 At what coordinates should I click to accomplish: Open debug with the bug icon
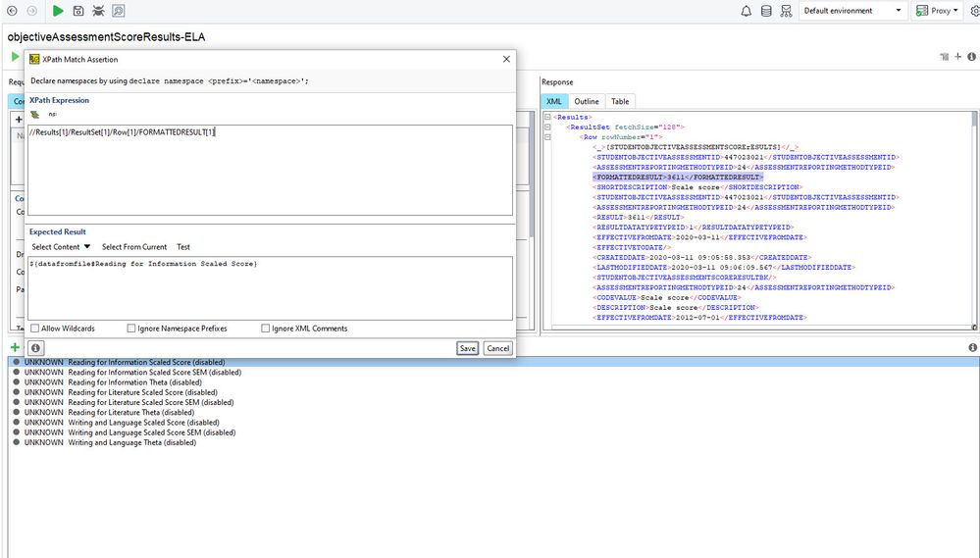pyautogui.click(x=98, y=11)
